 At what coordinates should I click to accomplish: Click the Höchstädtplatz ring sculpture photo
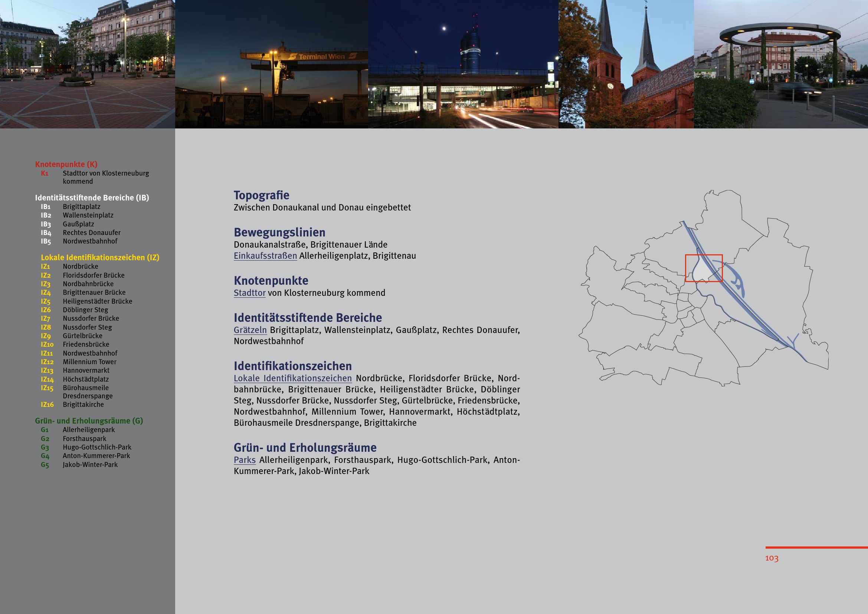tap(781, 64)
